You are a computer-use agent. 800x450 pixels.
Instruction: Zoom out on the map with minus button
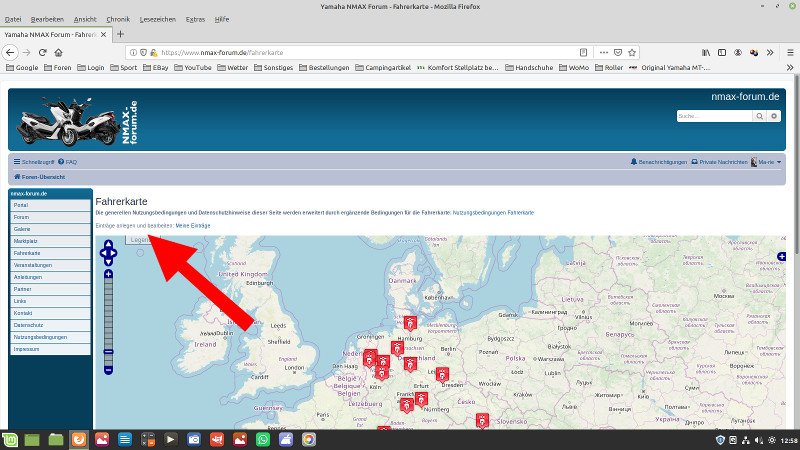108,369
